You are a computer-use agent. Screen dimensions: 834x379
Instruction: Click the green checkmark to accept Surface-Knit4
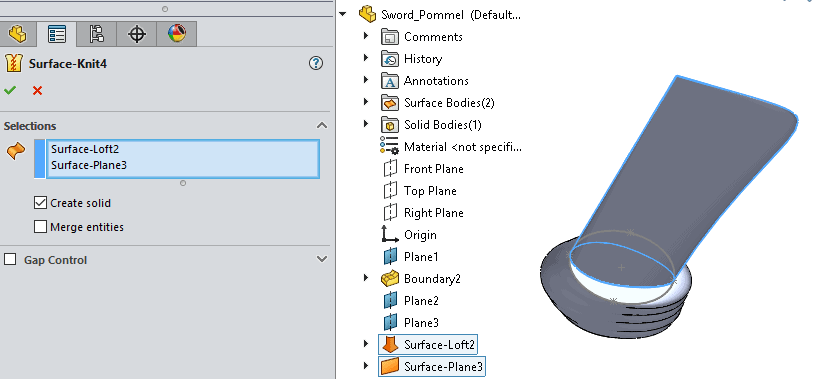click(10, 90)
